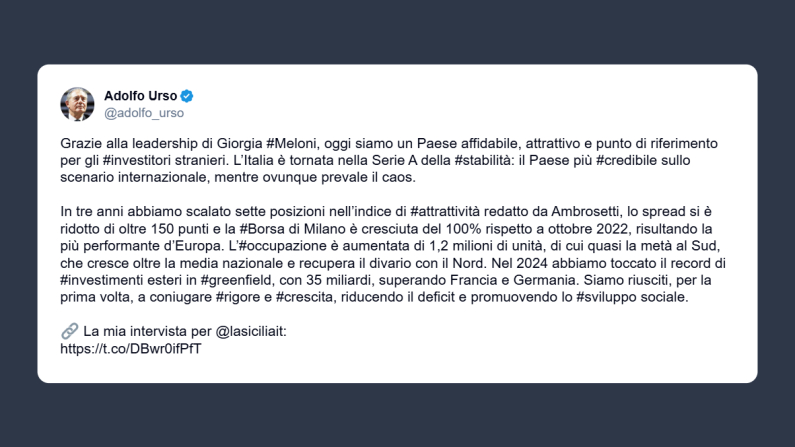Screen dimensions: 795x447
Task: Click the link chain emoji icon
Action: pyautogui.click(x=68, y=331)
